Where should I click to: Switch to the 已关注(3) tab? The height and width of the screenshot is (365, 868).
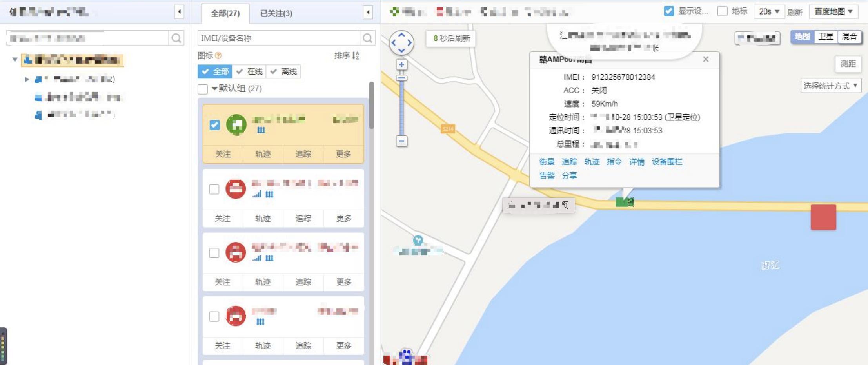[x=275, y=13]
